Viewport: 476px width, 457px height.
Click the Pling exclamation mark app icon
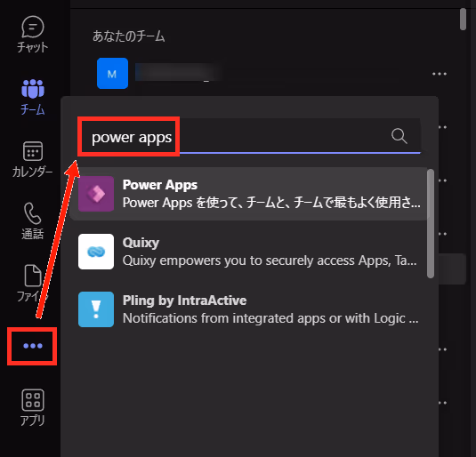pos(96,309)
